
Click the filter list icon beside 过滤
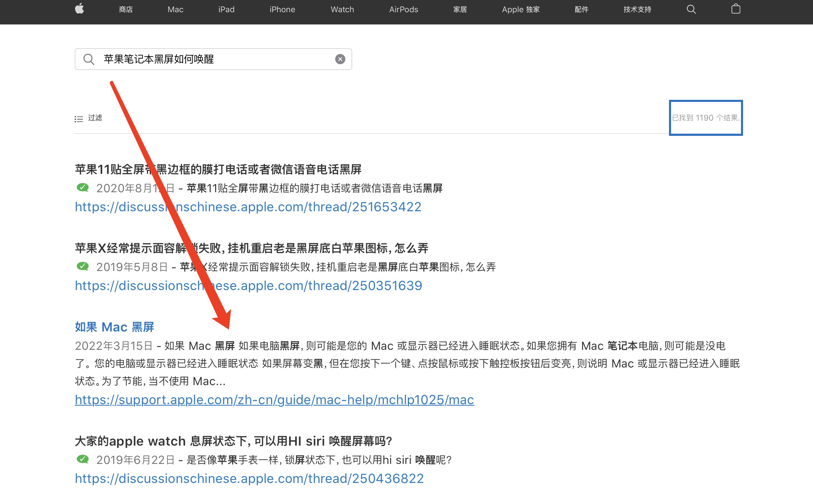click(x=79, y=119)
